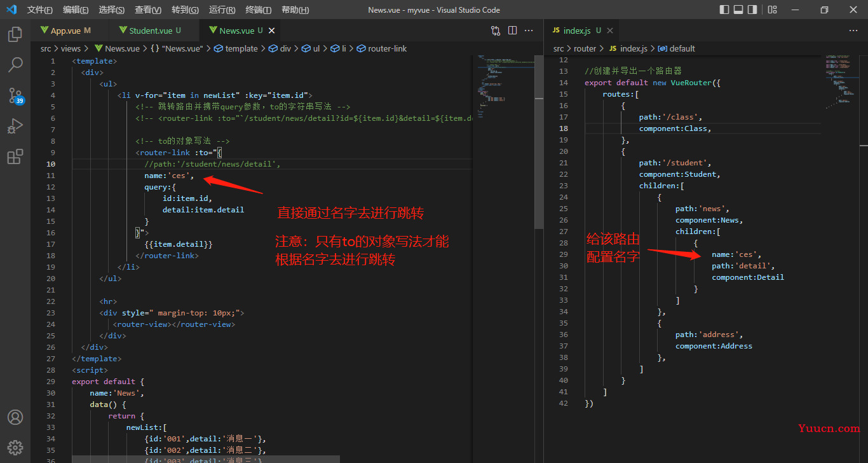Image resolution: width=868 pixels, height=463 pixels.
Task: Open the 运行(R) menu
Action: click(x=222, y=10)
